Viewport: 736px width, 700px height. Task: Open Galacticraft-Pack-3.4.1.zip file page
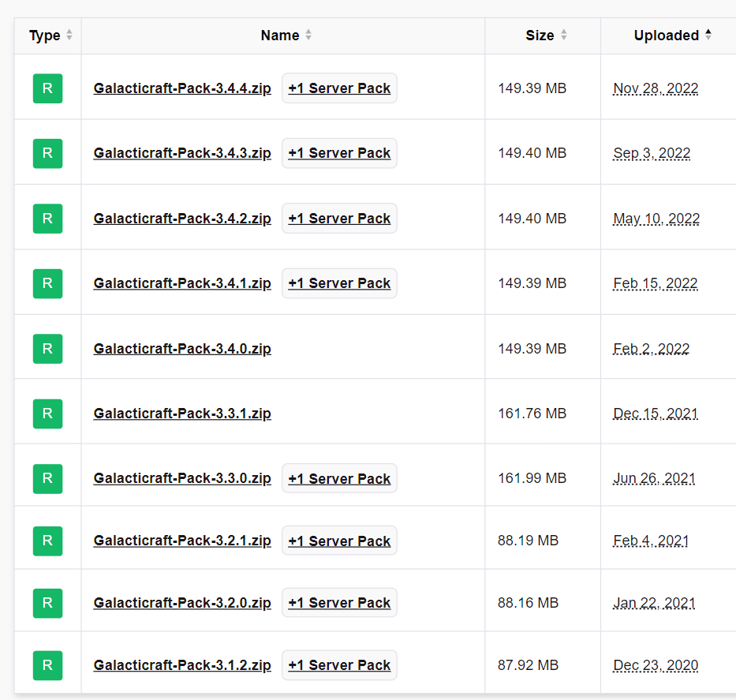tap(182, 283)
